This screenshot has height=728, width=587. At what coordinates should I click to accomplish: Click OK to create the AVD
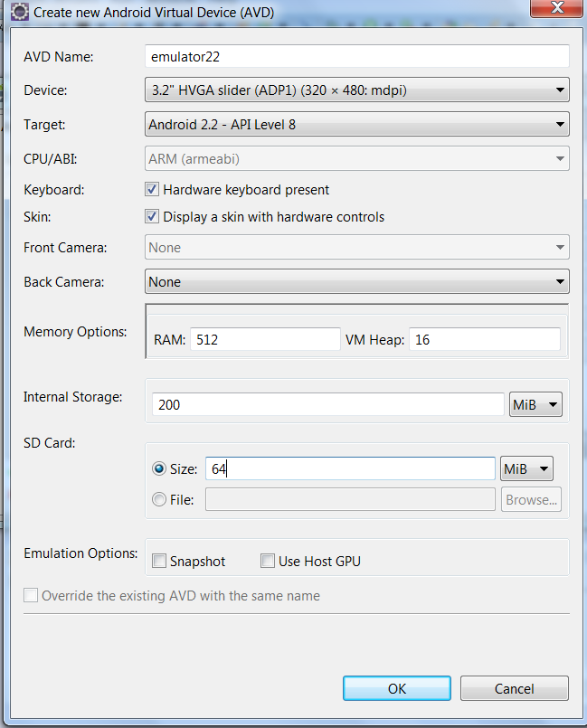coord(396,688)
